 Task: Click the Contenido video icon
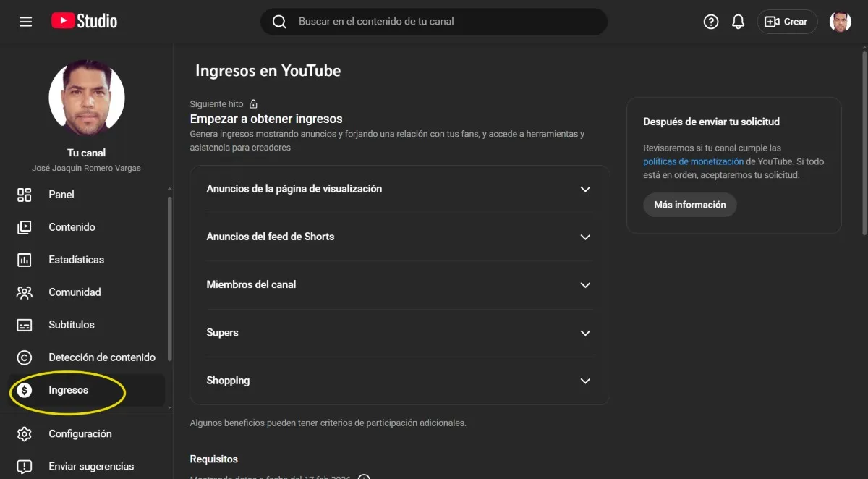click(x=25, y=227)
